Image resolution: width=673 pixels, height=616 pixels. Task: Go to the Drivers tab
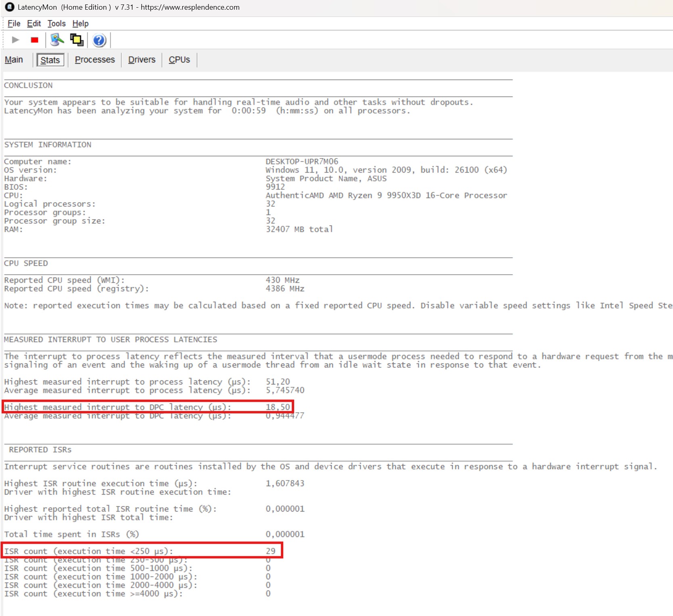coord(142,60)
